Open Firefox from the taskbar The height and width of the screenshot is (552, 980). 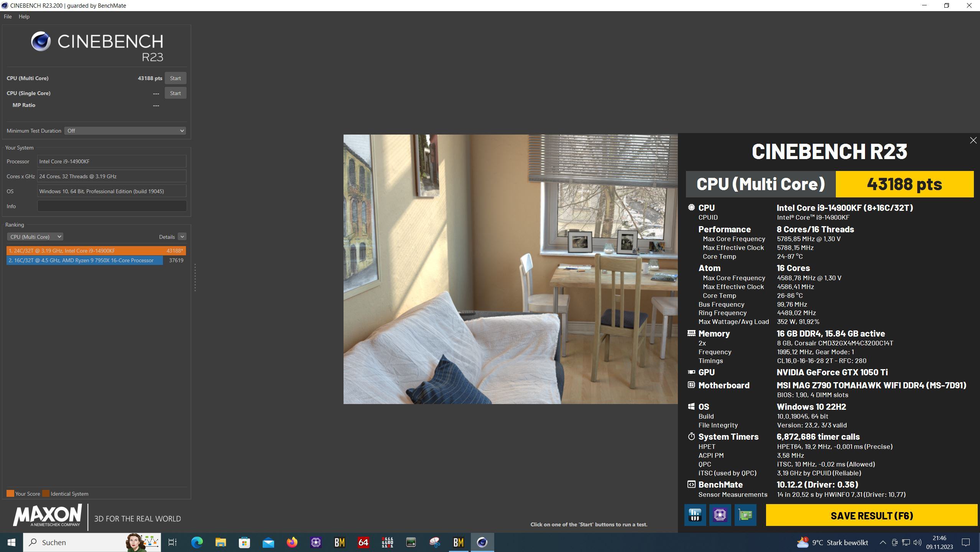tap(292, 542)
